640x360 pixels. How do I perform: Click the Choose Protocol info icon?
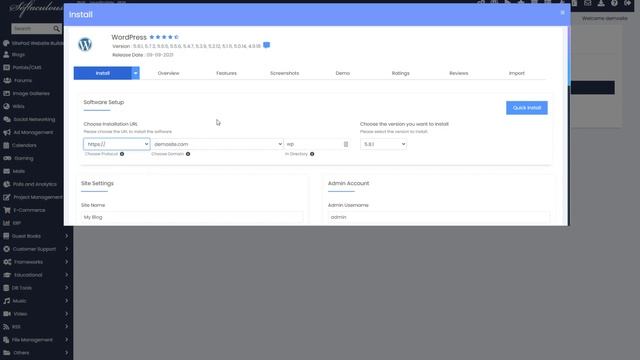tap(122, 154)
